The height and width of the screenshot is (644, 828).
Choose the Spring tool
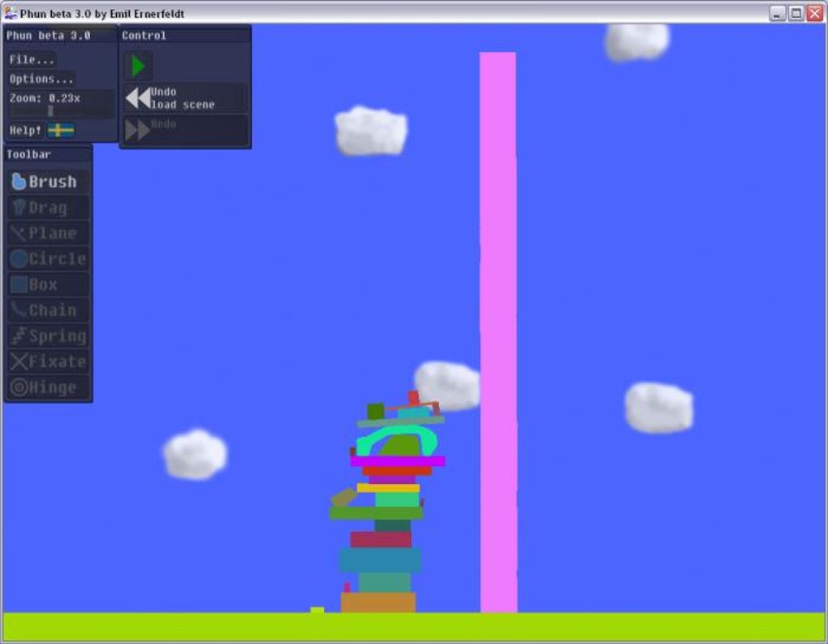pos(49,336)
